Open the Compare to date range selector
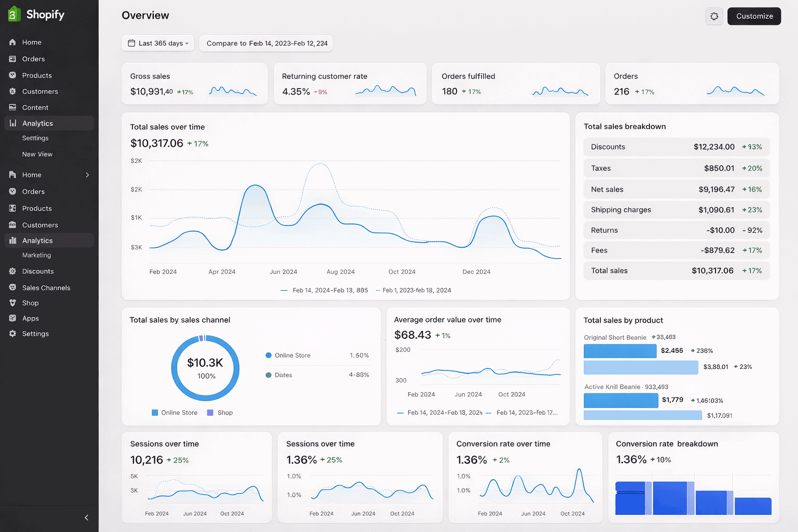Viewport: 798px width, 532px height. tap(265, 43)
